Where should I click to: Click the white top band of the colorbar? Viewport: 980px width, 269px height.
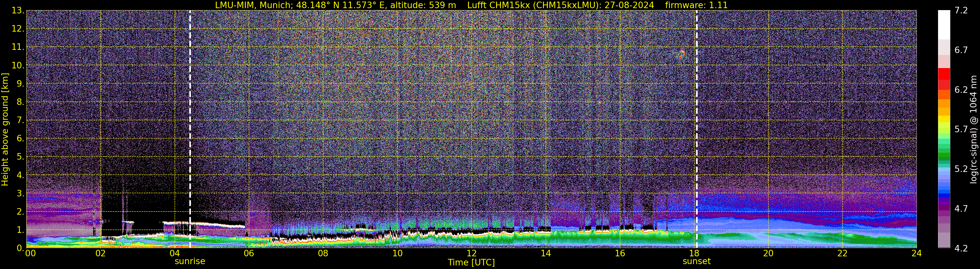[944, 25]
